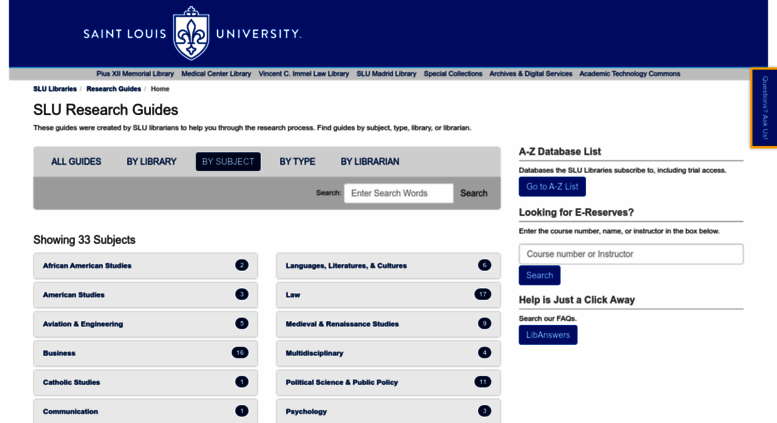Screen dimensions: 777x423
Task: Click Looking for E-Reserves? heading
Action: (x=576, y=212)
